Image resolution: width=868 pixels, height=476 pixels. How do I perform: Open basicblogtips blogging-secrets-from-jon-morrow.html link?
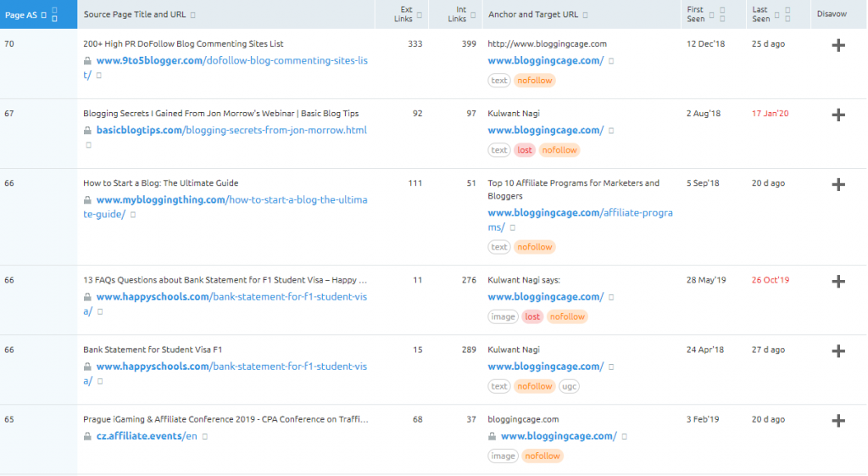point(231,130)
